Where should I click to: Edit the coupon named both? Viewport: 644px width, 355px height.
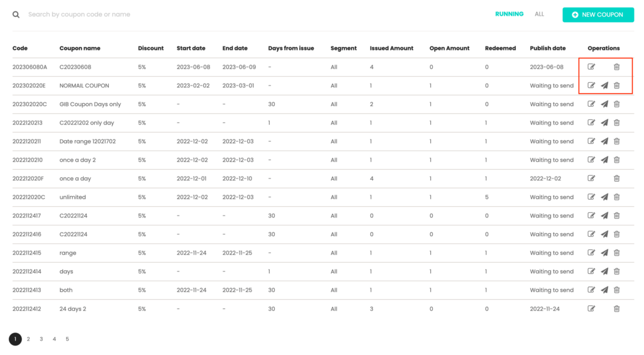click(591, 290)
